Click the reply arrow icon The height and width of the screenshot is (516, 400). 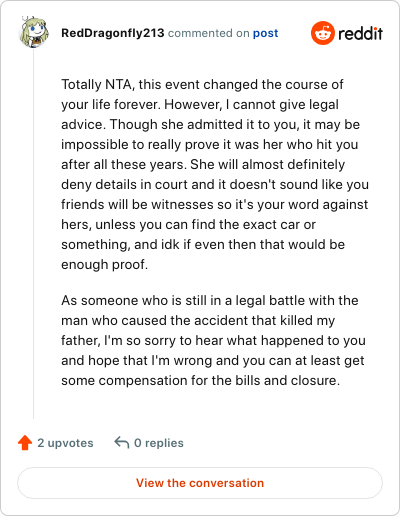pyautogui.click(x=122, y=443)
